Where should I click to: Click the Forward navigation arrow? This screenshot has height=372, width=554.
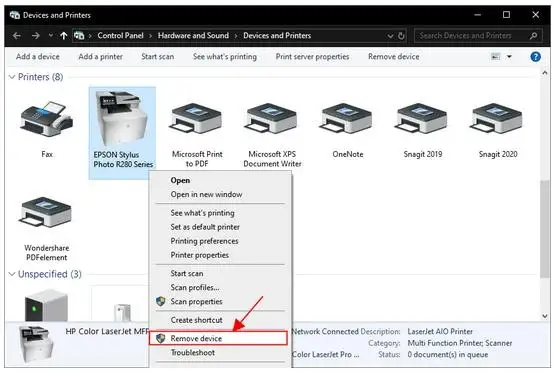[x=35, y=36]
